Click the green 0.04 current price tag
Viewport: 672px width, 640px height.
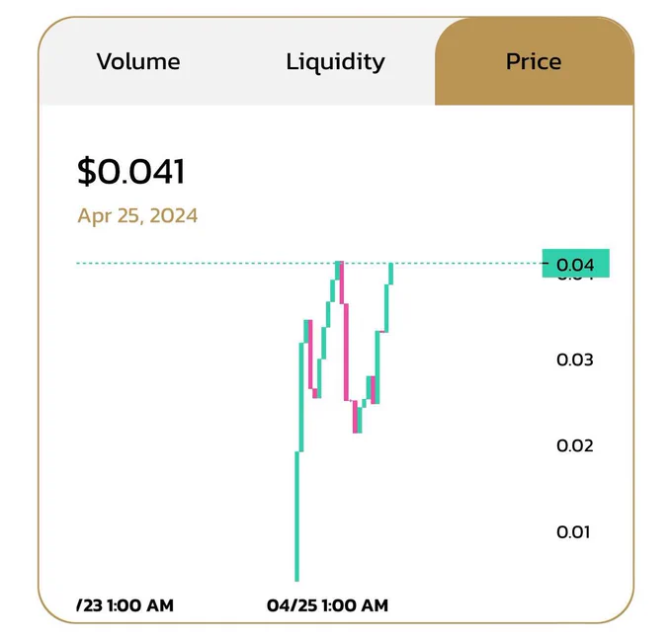pyautogui.click(x=575, y=263)
